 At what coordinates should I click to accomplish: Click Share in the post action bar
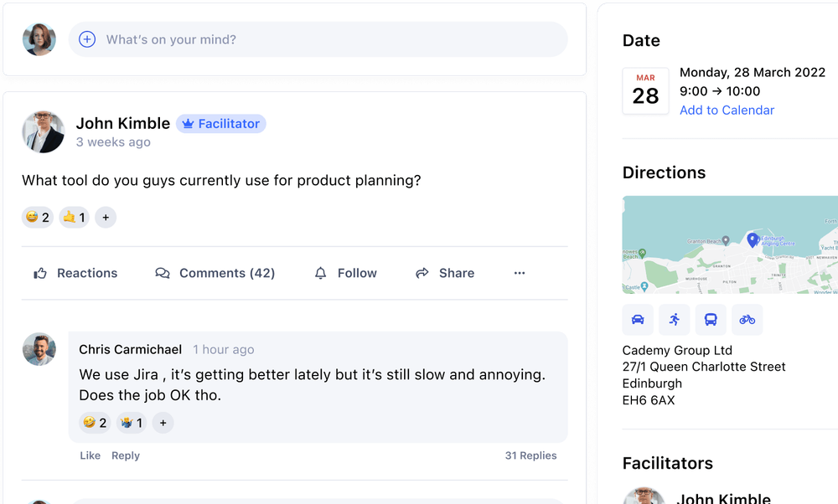pos(445,273)
